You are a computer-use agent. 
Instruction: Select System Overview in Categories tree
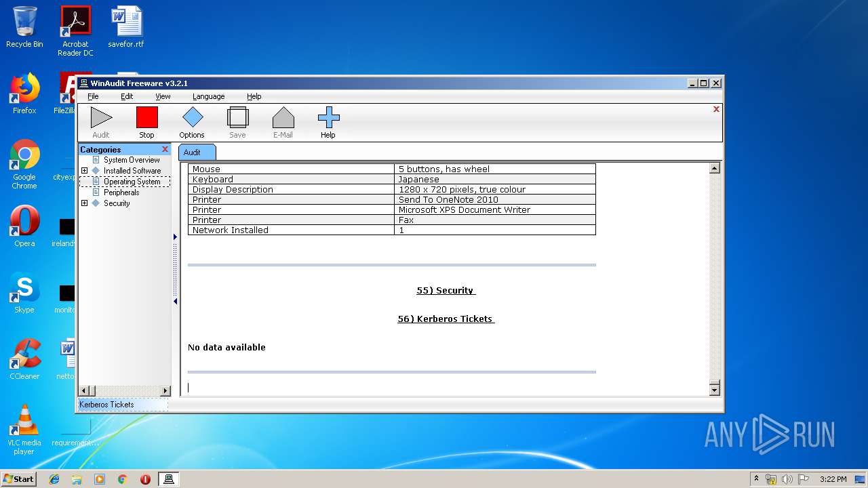pos(132,160)
